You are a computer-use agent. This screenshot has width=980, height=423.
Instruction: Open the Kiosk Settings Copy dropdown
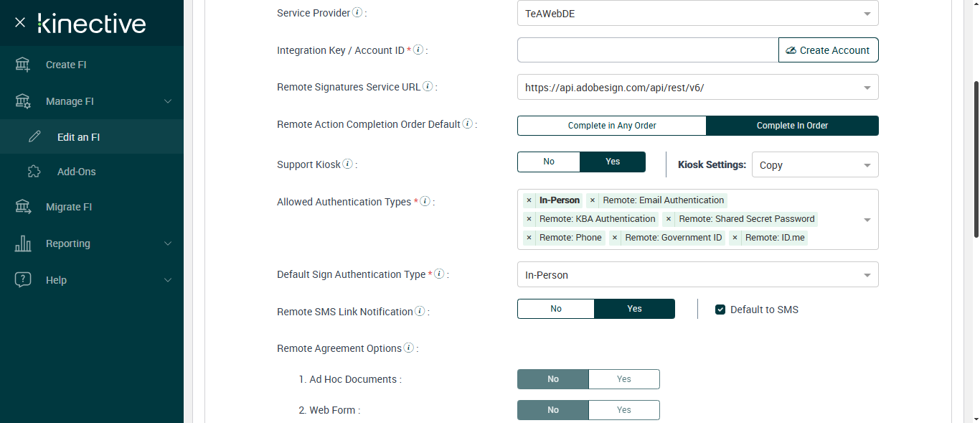[x=814, y=165]
